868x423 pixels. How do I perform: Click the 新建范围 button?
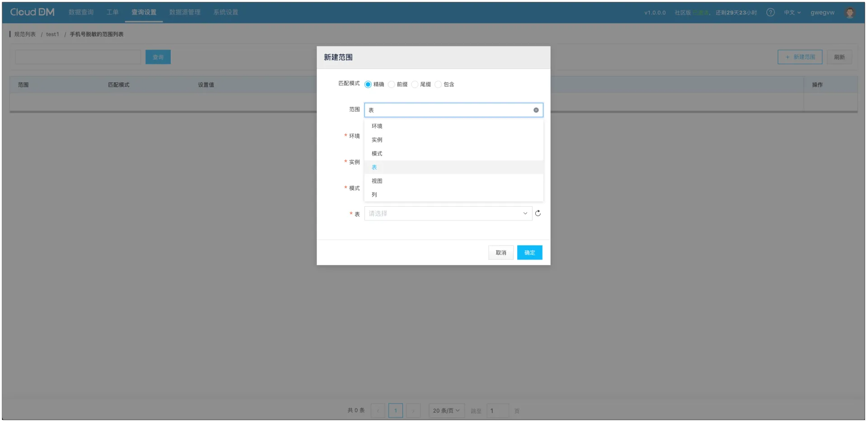pos(800,57)
